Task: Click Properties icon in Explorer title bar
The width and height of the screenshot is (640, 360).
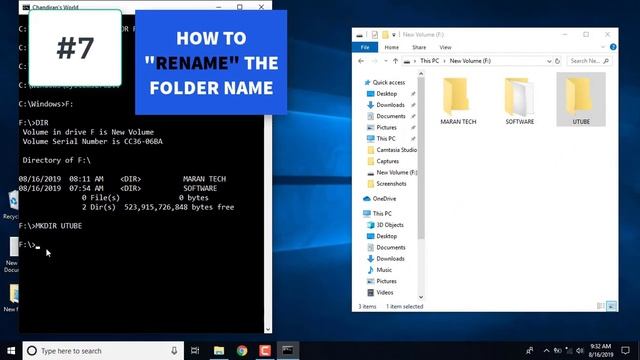Action: click(x=374, y=35)
